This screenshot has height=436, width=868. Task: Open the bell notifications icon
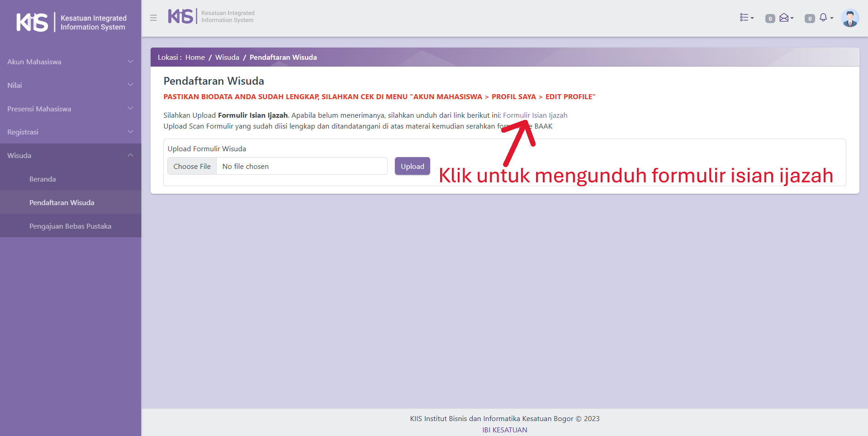click(x=824, y=18)
